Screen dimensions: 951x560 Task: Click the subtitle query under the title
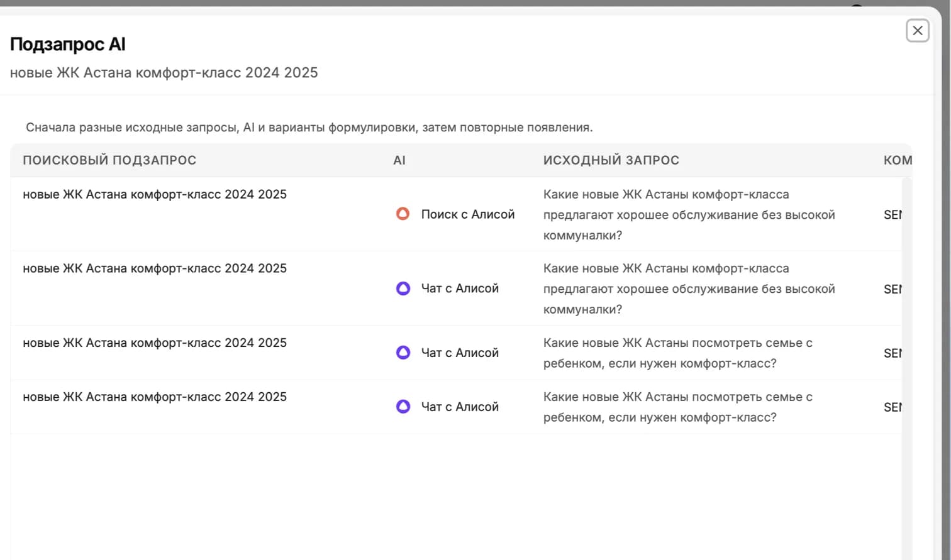point(164,73)
